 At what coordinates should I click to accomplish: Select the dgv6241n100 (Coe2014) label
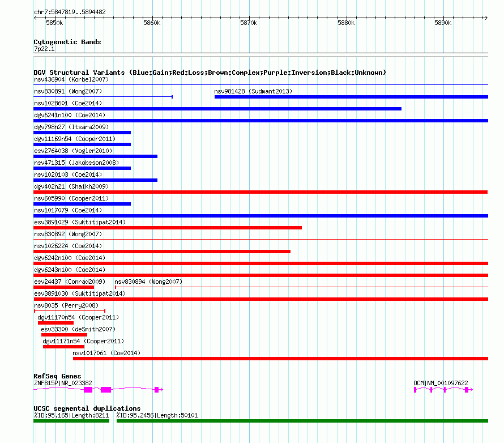[70, 115]
